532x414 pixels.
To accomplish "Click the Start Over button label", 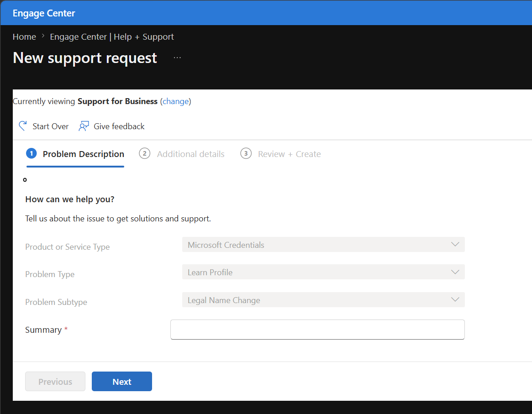I will pos(51,126).
